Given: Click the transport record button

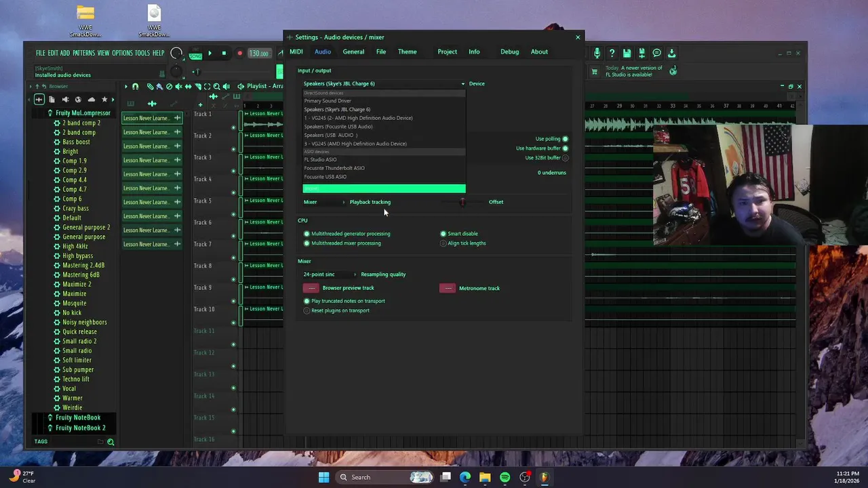Looking at the screenshot, I should point(239,53).
